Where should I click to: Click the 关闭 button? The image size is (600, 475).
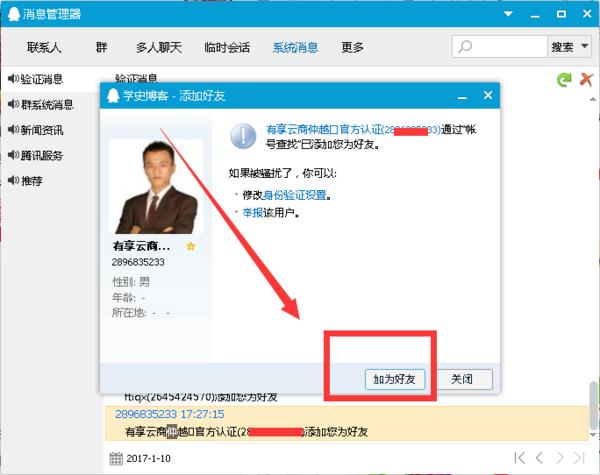[x=462, y=379]
